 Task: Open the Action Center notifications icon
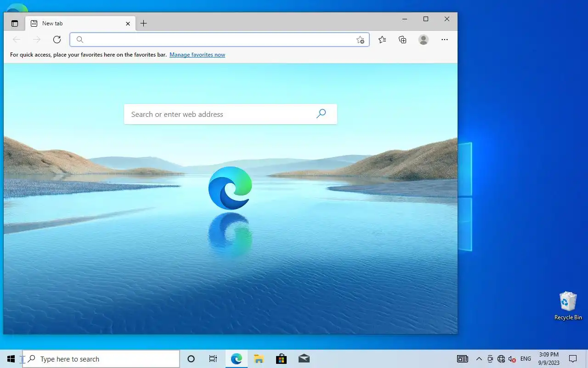click(573, 359)
